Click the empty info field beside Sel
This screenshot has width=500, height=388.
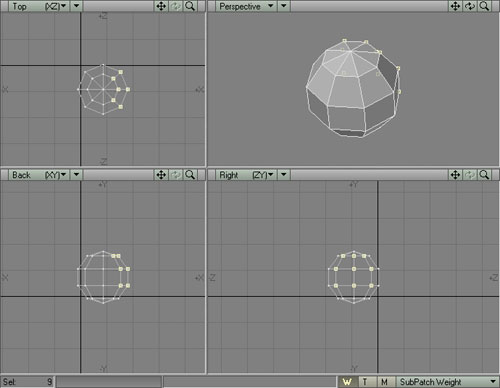point(109,382)
